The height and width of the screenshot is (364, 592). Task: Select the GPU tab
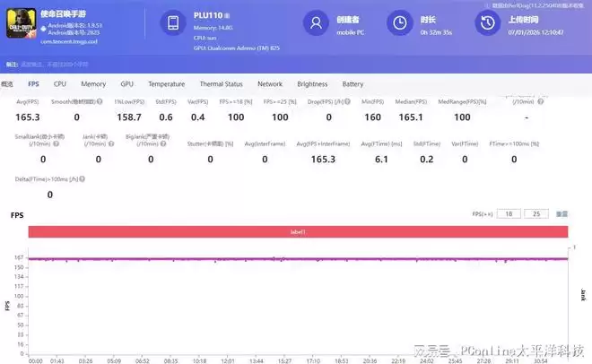[x=126, y=84]
